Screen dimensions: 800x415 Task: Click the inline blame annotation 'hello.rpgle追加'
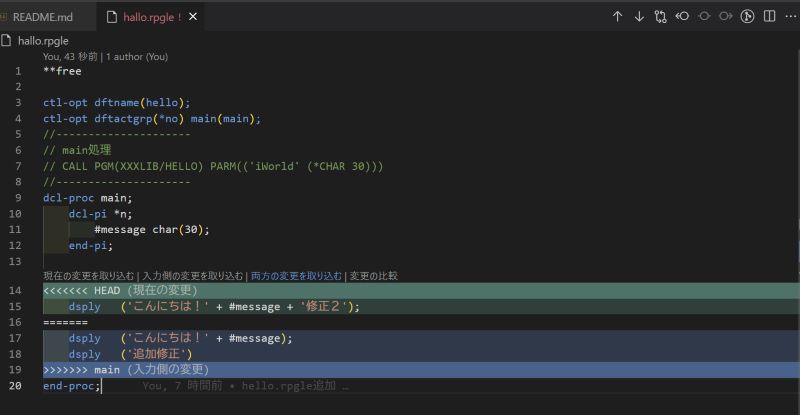click(289, 386)
